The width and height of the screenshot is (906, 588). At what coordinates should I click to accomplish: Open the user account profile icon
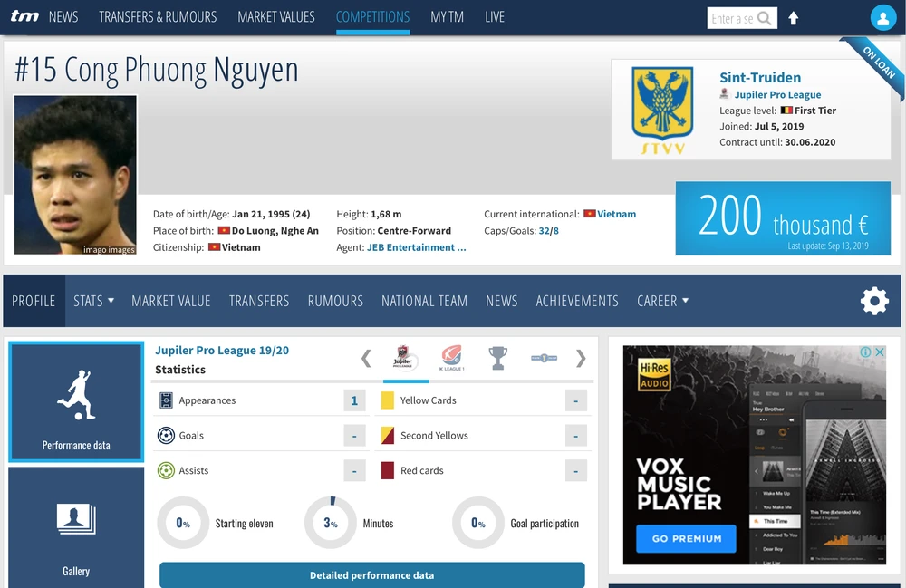[x=882, y=17]
